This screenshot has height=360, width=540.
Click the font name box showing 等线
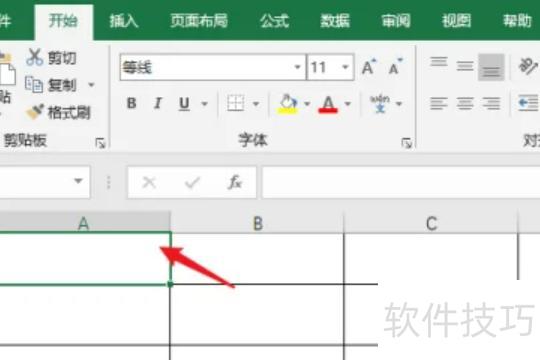point(207,67)
